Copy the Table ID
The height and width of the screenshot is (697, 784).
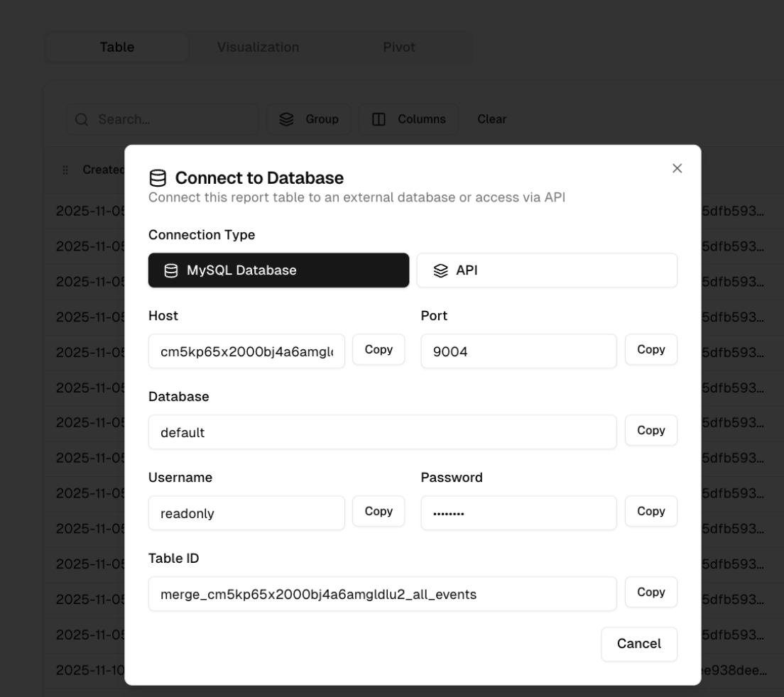[651, 592]
